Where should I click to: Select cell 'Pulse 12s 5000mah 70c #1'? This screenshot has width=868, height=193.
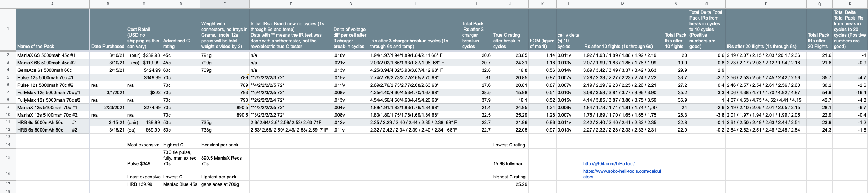[53, 77]
